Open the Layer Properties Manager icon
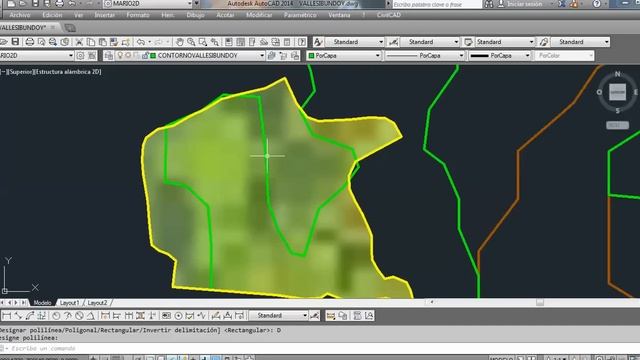The height and width of the screenshot is (360, 640). point(108,56)
